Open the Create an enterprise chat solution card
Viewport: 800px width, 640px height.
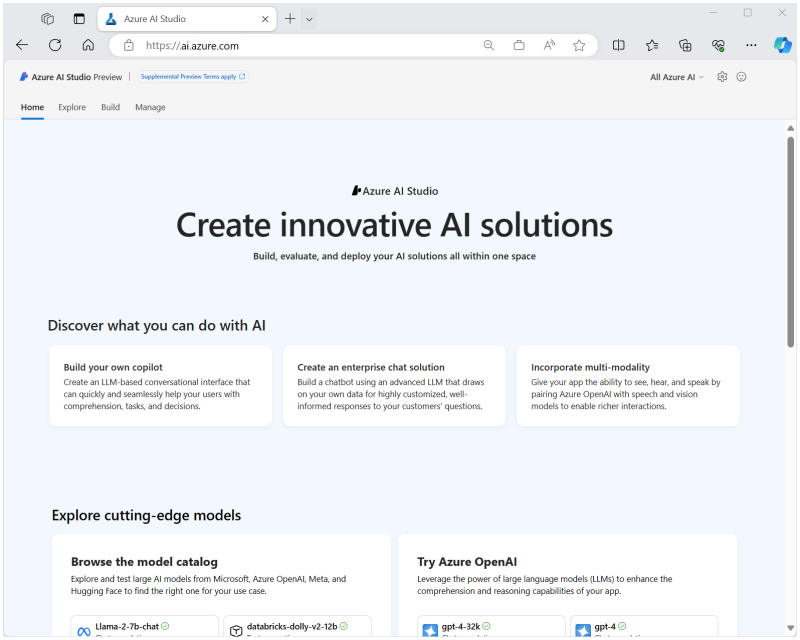tap(394, 386)
